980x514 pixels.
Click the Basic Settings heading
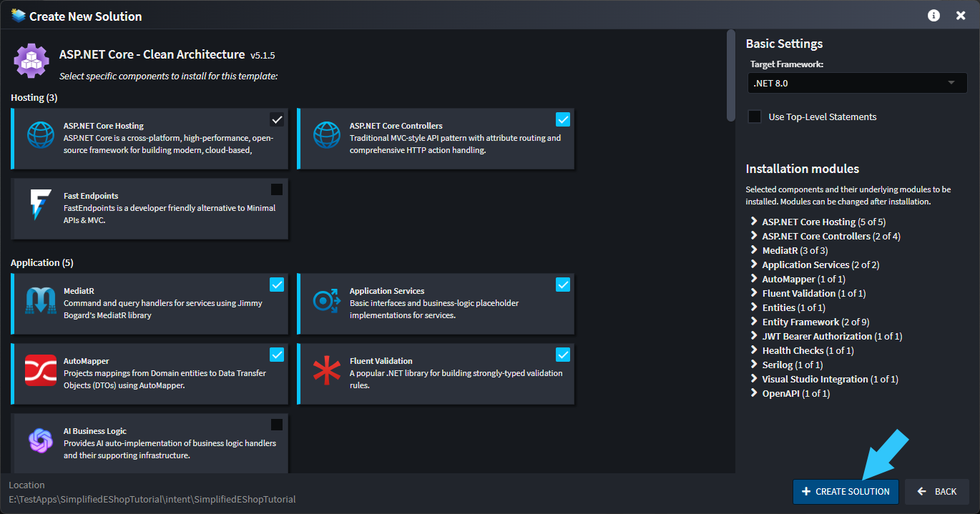click(784, 44)
